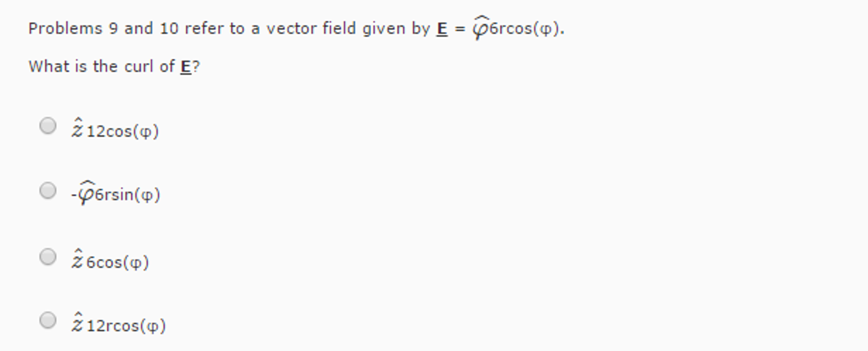Click the underlined E in the vector field equation
The height and width of the screenshot is (351, 868).
442,29
